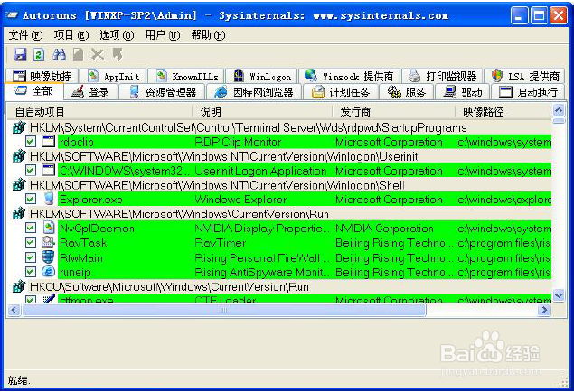Switch to the Winlogon tab

pos(262,76)
